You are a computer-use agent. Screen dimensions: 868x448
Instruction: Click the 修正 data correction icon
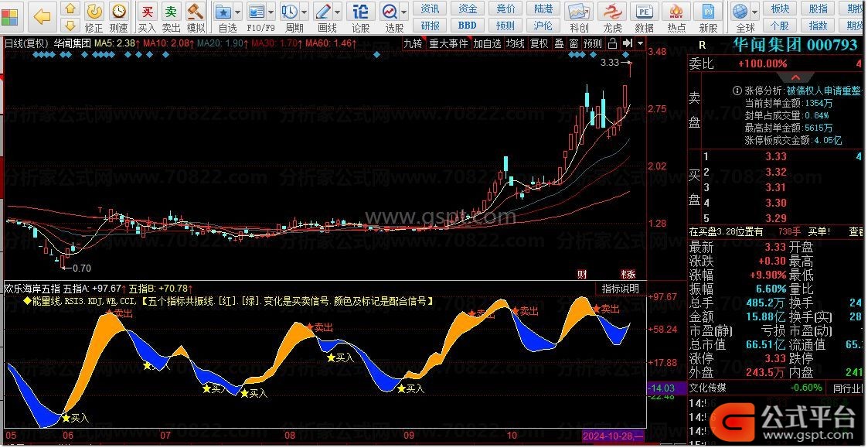(94, 16)
